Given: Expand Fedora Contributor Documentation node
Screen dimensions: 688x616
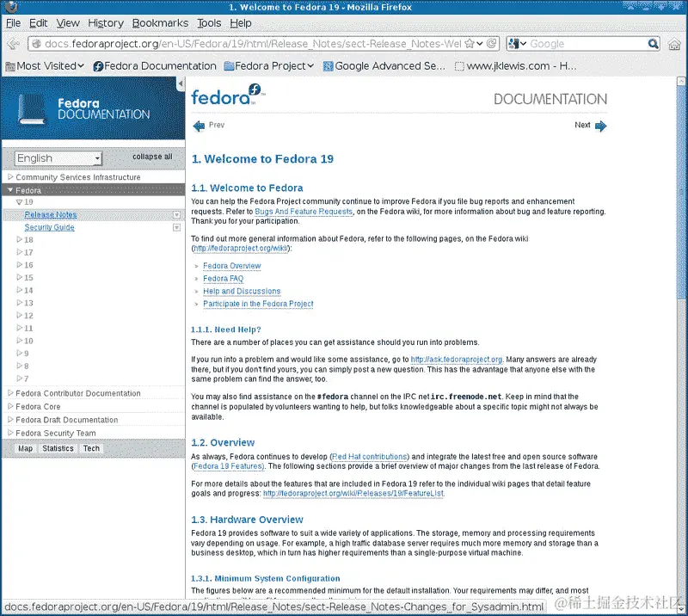Looking at the screenshot, I should (x=10, y=393).
